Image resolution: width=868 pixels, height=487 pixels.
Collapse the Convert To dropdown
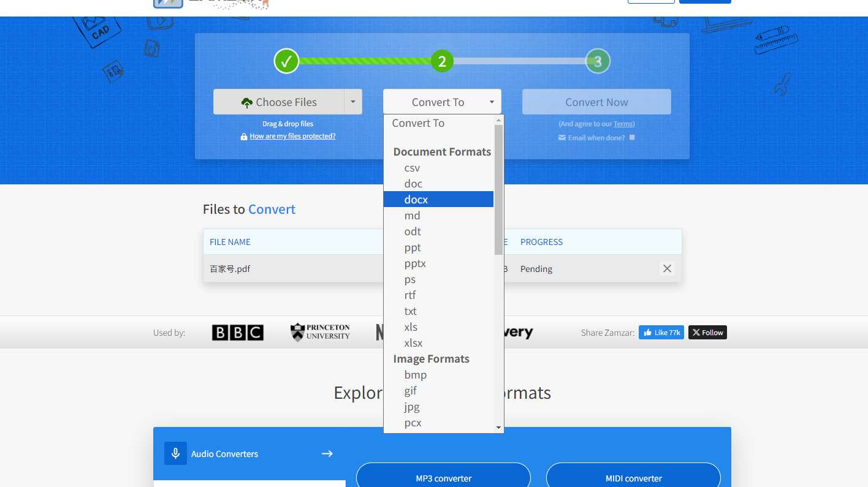[x=442, y=102]
